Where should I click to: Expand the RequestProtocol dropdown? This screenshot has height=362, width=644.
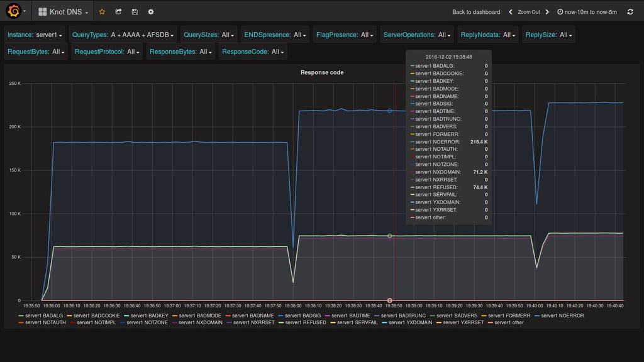tap(133, 52)
